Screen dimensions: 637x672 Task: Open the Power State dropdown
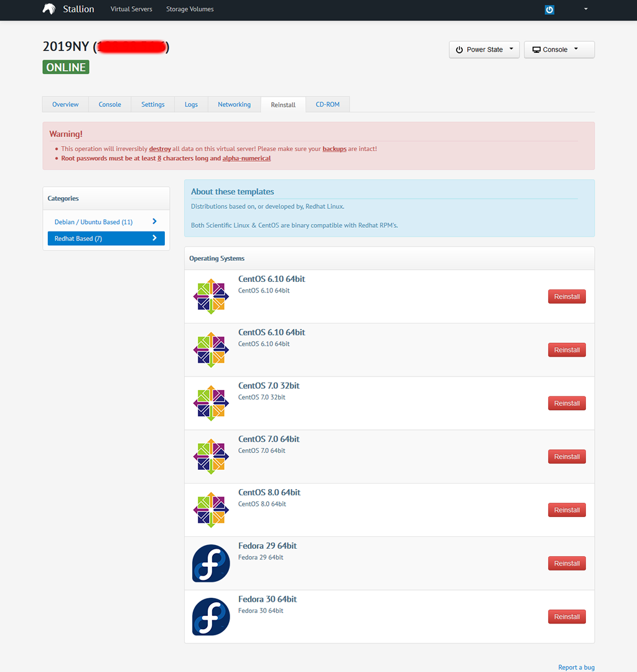(x=484, y=50)
